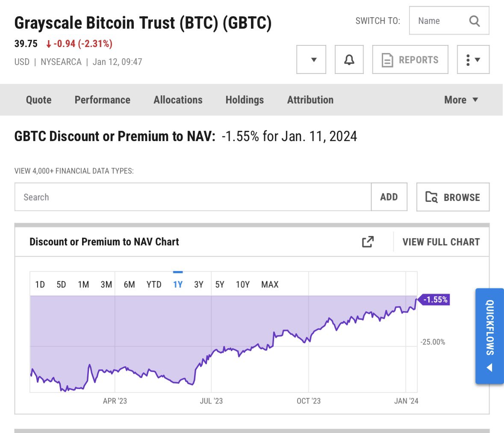Open the Holdings tab
Viewport: 504px width, 433px height.
pos(245,100)
